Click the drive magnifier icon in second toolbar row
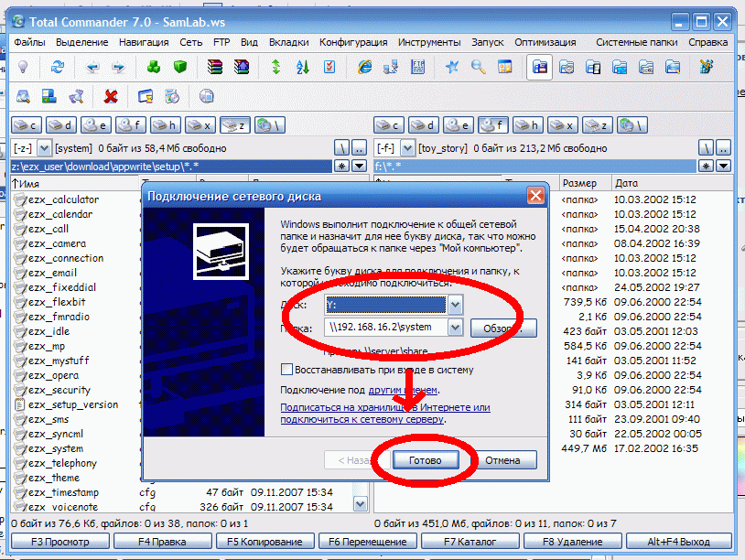745x560 pixels. pyautogui.click(x=23, y=97)
